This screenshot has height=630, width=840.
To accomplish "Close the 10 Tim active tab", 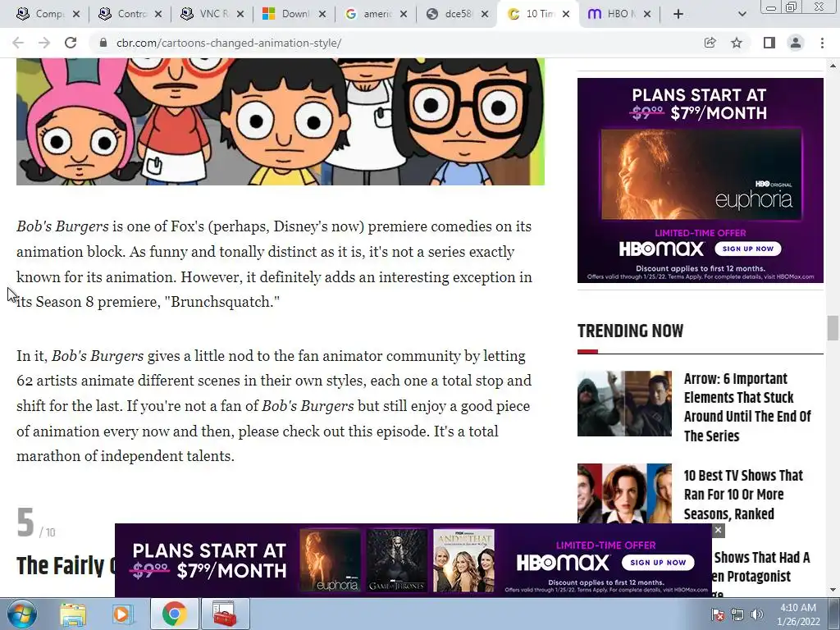I will point(566,14).
